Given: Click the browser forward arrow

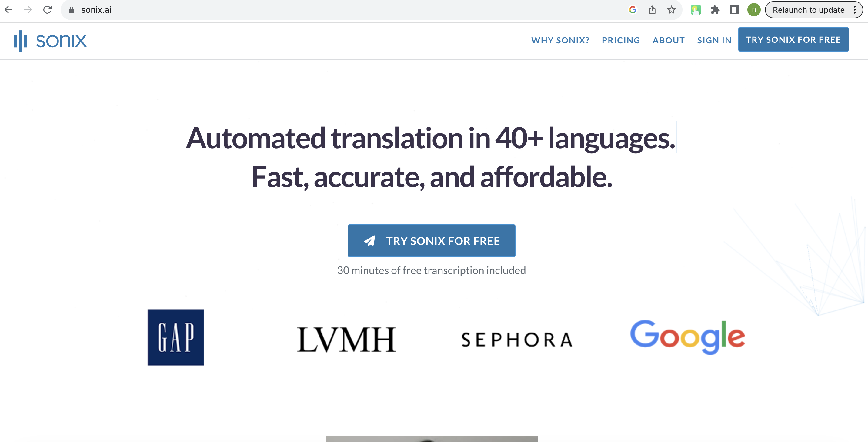Looking at the screenshot, I should (x=28, y=10).
